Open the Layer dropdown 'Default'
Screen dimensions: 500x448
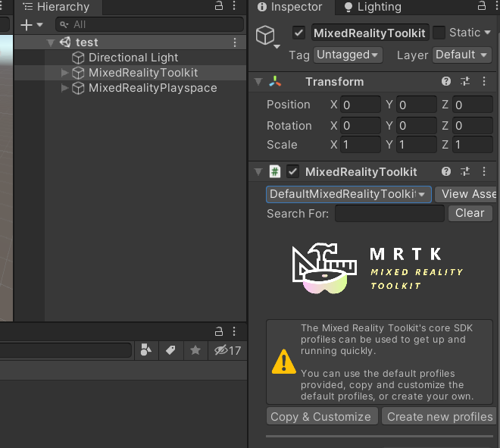461,55
